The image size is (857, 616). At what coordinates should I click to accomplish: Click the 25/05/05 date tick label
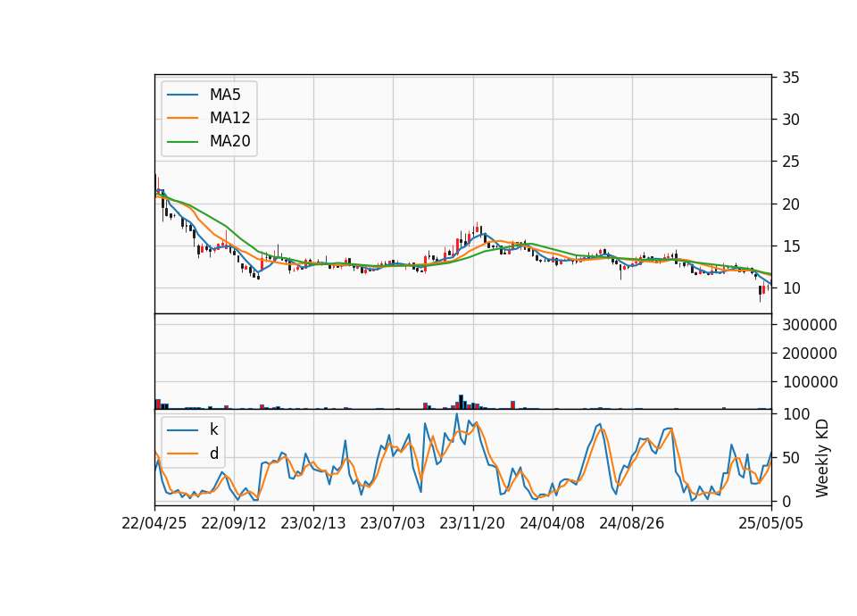pyautogui.click(x=770, y=523)
